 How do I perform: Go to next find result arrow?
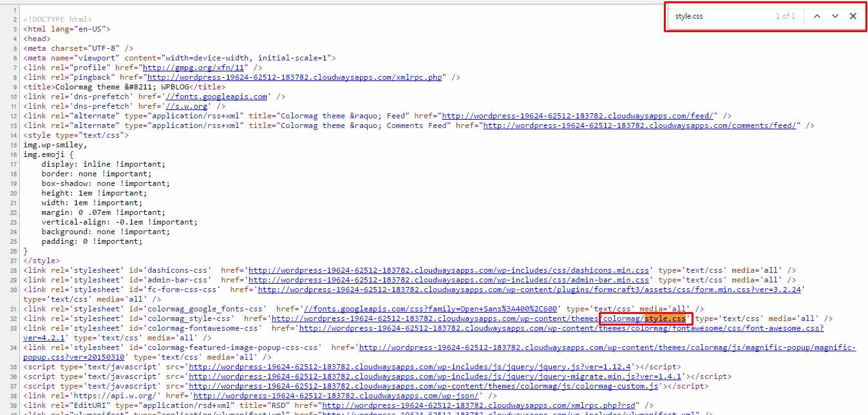pyautogui.click(x=835, y=16)
